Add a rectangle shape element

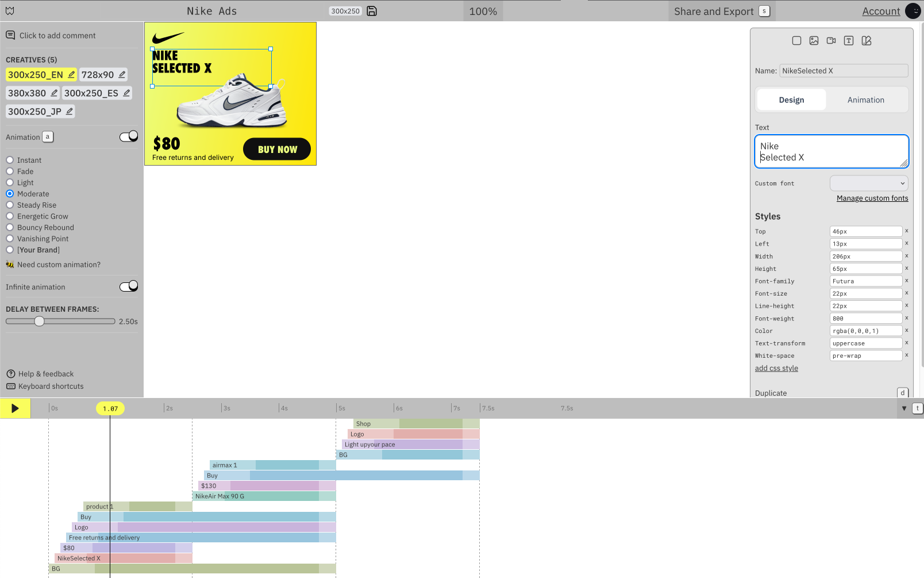(796, 41)
